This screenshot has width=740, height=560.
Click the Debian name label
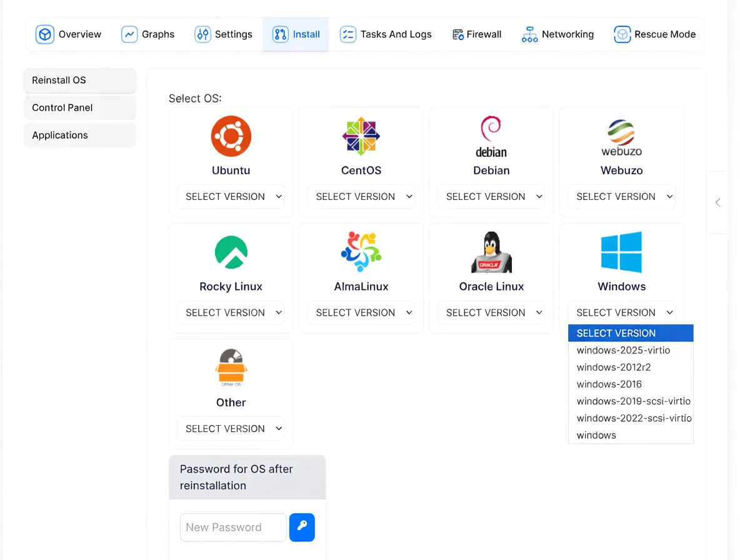[x=491, y=170]
